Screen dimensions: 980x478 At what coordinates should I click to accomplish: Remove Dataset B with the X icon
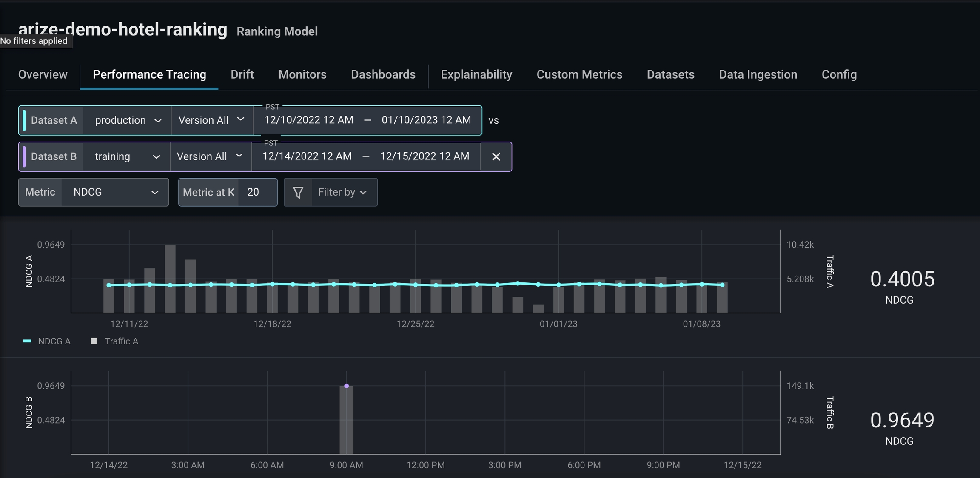point(496,157)
